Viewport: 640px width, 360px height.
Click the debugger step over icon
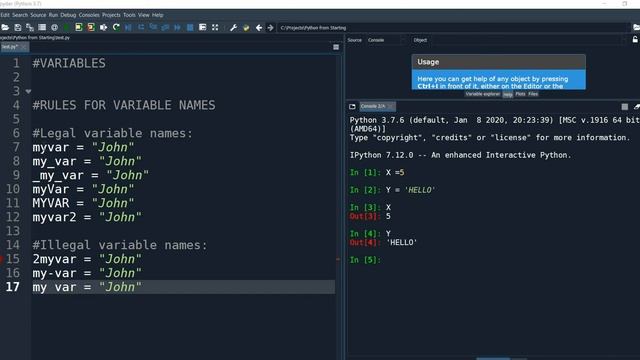[141, 27]
